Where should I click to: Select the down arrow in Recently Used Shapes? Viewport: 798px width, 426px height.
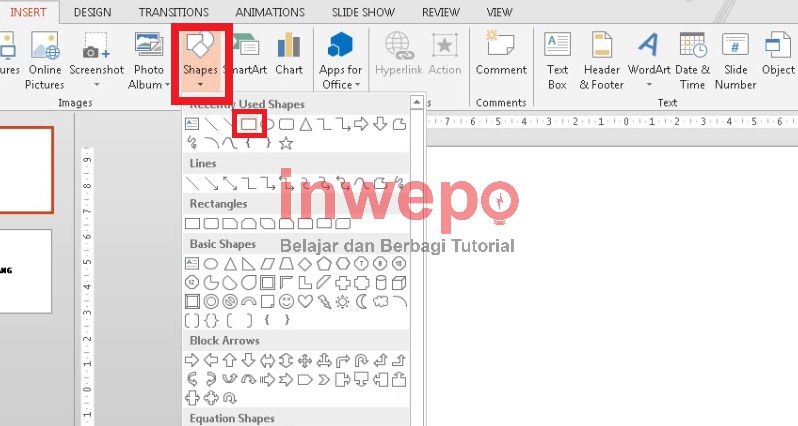380,124
